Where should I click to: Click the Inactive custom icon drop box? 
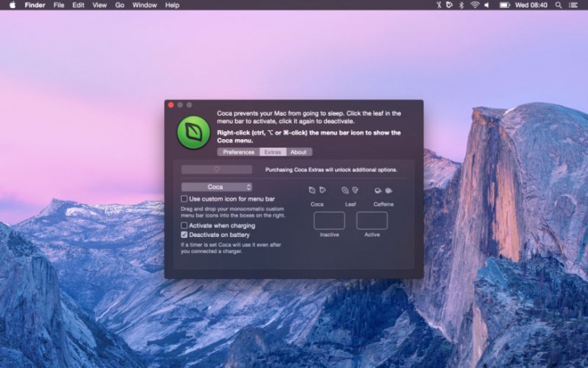[330, 220]
